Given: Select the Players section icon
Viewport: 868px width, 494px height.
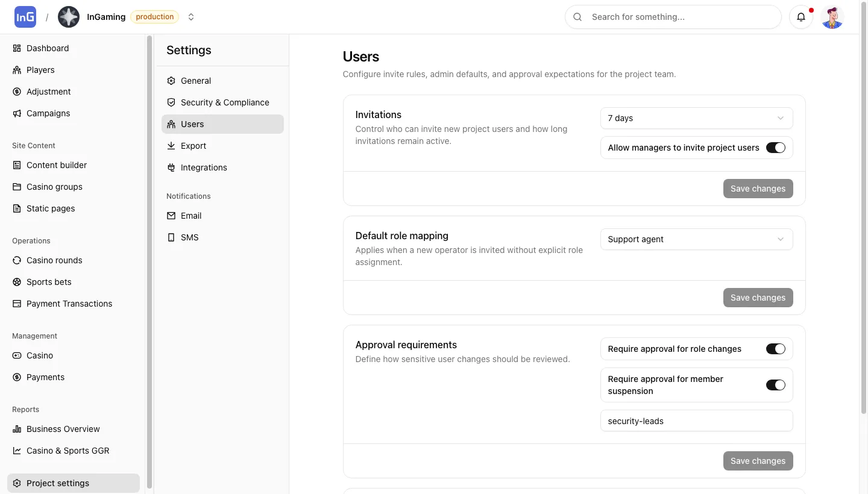Looking at the screenshot, I should point(16,70).
